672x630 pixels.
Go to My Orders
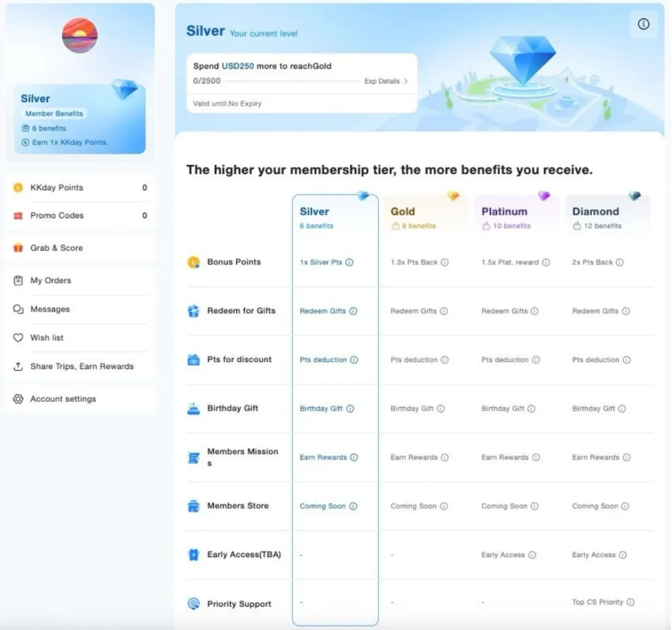pyautogui.click(x=79, y=280)
